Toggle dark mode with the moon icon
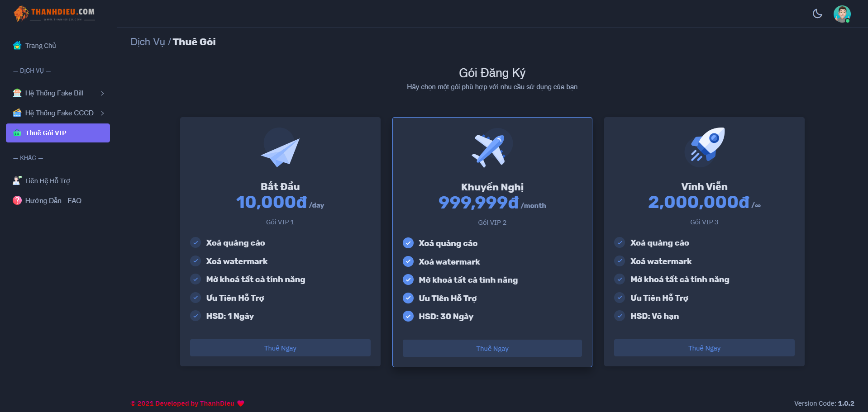 click(x=817, y=14)
